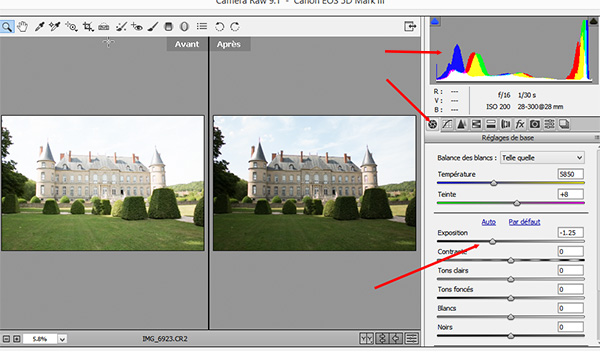
Task: Click the Contraste value field
Action: tap(571, 251)
